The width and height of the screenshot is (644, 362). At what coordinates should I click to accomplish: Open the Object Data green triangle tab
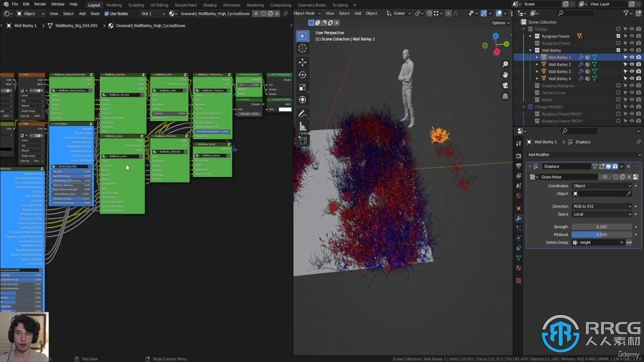[x=519, y=257]
